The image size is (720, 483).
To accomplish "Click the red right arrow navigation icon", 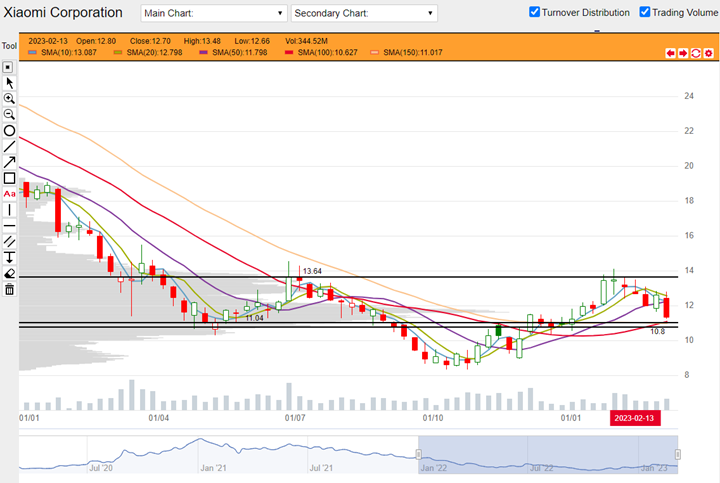I will coord(683,53).
